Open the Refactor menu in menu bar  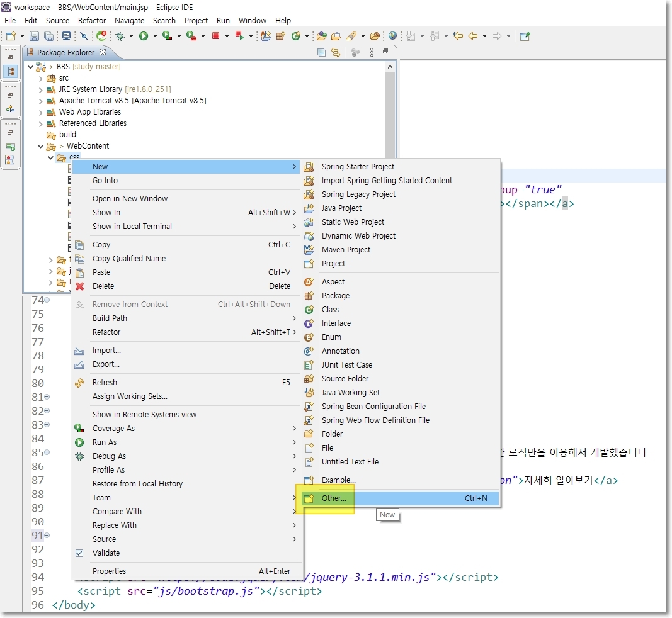click(x=92, y=20)
